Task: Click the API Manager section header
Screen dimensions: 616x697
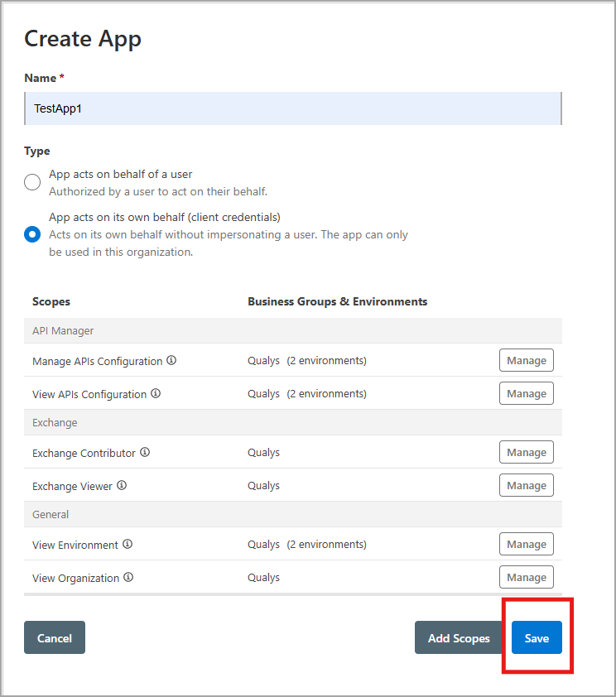Action: pyautogui.click(x=63, y=330)
